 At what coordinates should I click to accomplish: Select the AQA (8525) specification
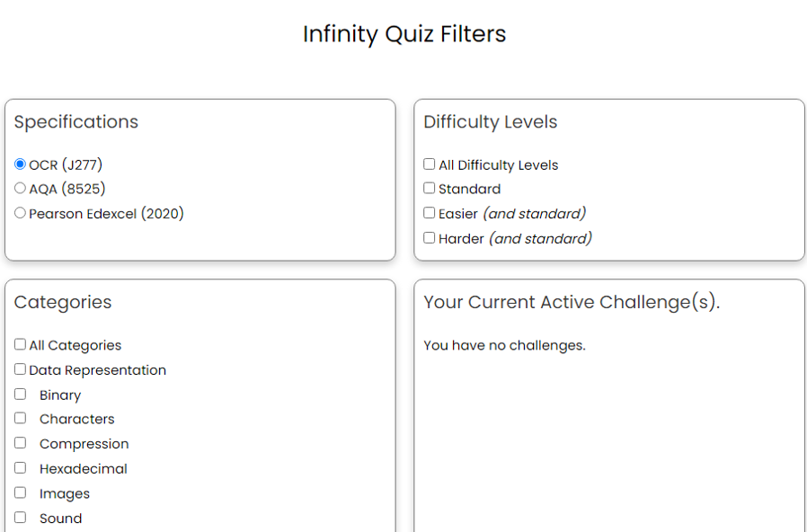pyautogui.click(x=19, y=188)
